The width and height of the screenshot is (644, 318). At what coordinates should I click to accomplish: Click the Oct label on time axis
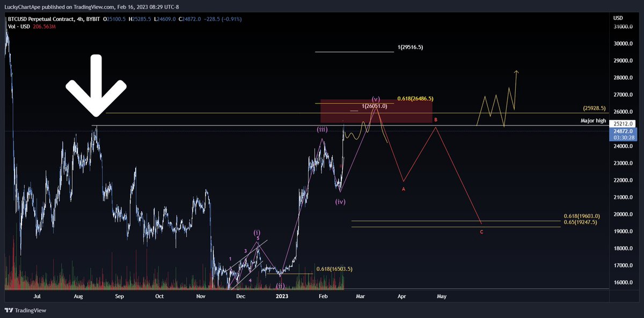[x=159, y=295]
